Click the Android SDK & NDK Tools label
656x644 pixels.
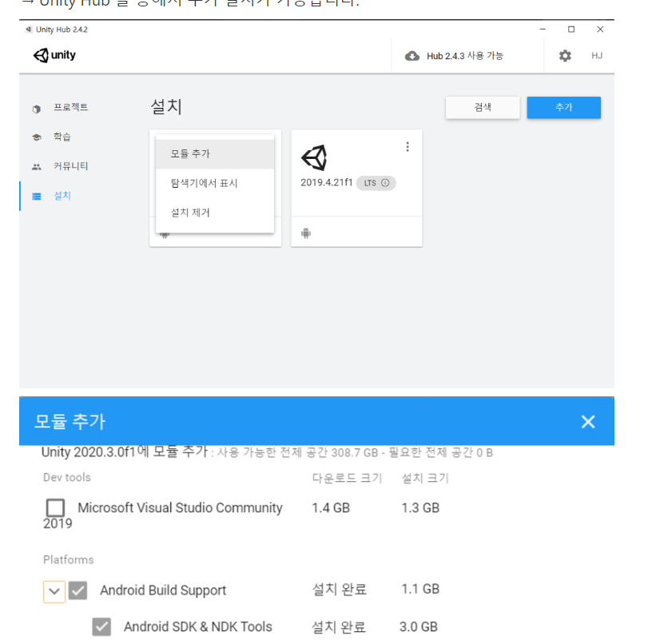(x=198, y=627)
